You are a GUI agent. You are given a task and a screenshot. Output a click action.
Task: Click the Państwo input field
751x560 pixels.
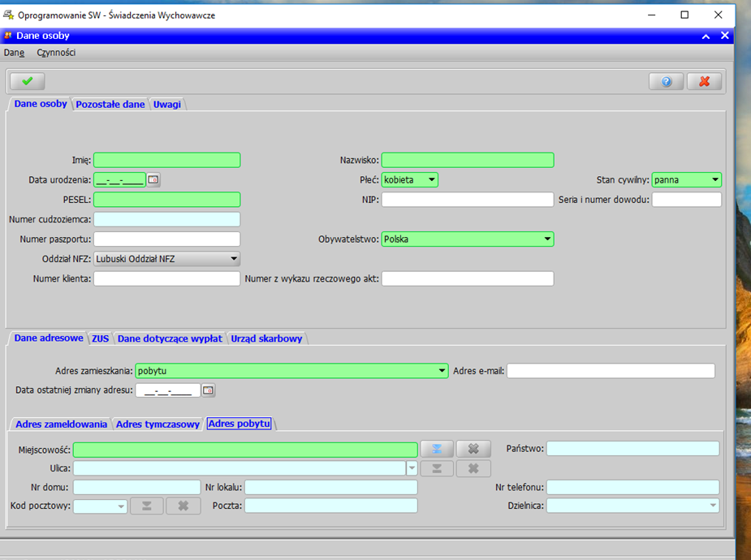(x=633, y=449)
